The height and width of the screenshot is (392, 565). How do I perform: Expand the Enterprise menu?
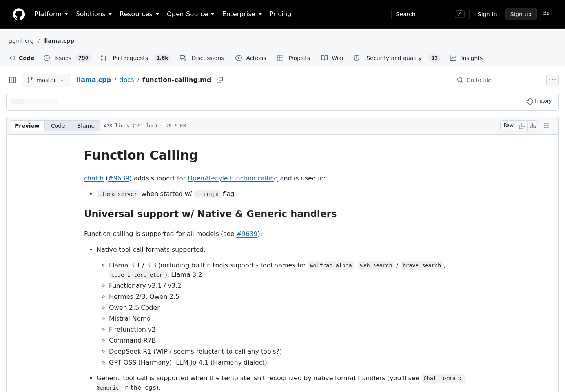coord(242,14)
